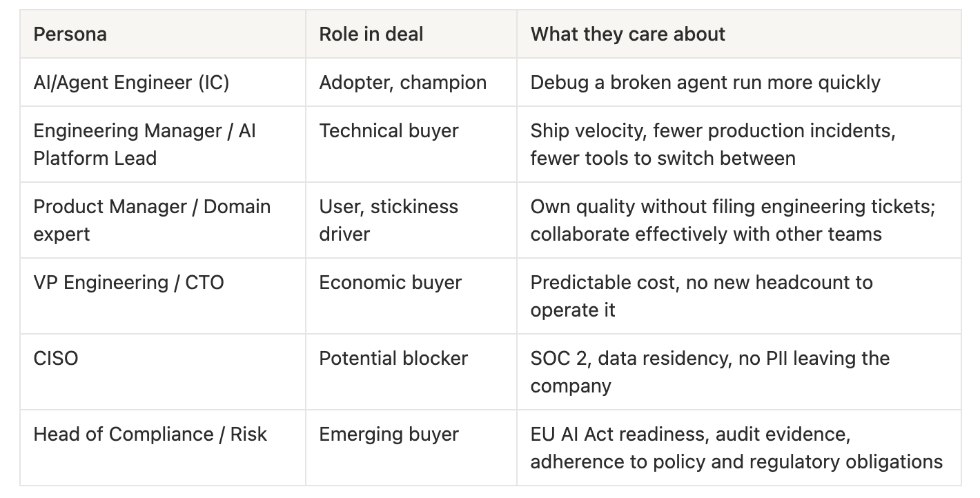Click the User, stickiness driver cell

(411, 220)
